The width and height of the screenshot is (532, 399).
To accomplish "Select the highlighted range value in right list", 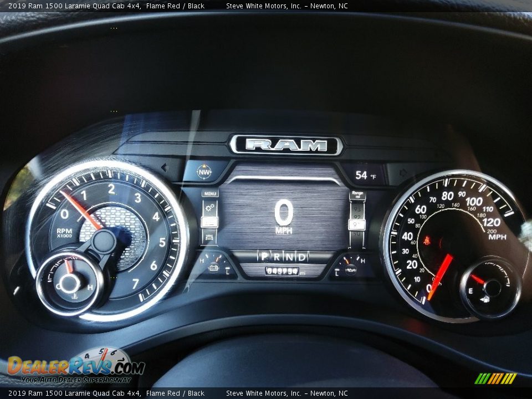I will (x=357, y=224).
